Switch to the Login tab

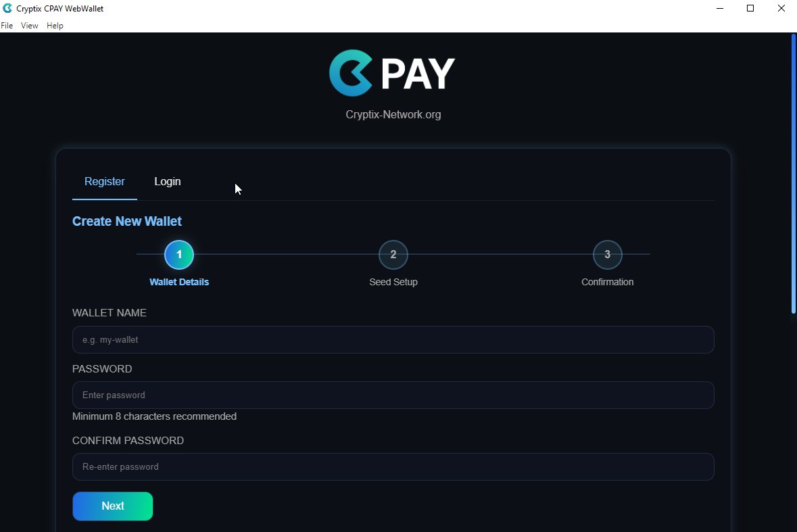167,182
